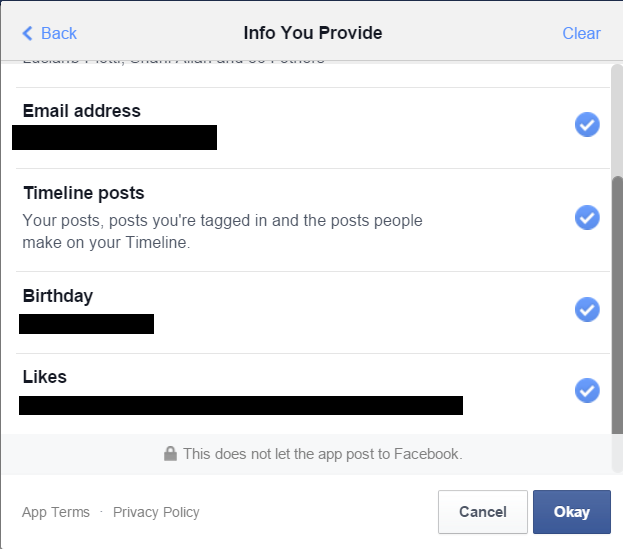Clear all selected permissions
The image size is (623, 549).
click(x=581, y=33)
